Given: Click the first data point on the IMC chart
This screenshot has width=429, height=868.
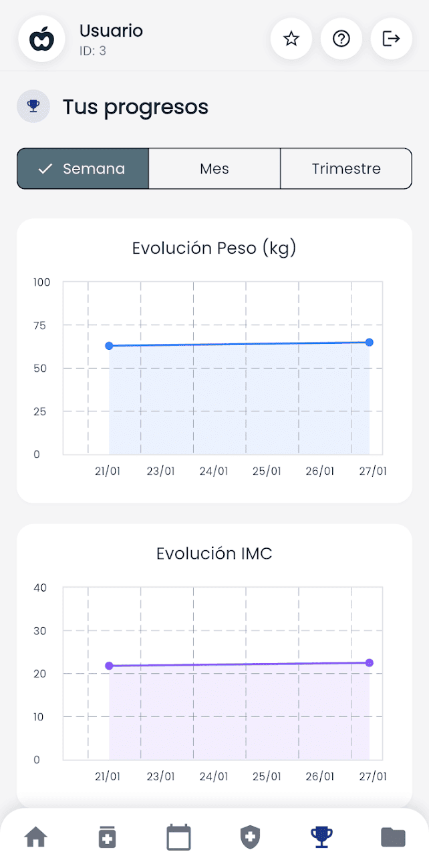Looking at the screenshot, I should point(109,665).
